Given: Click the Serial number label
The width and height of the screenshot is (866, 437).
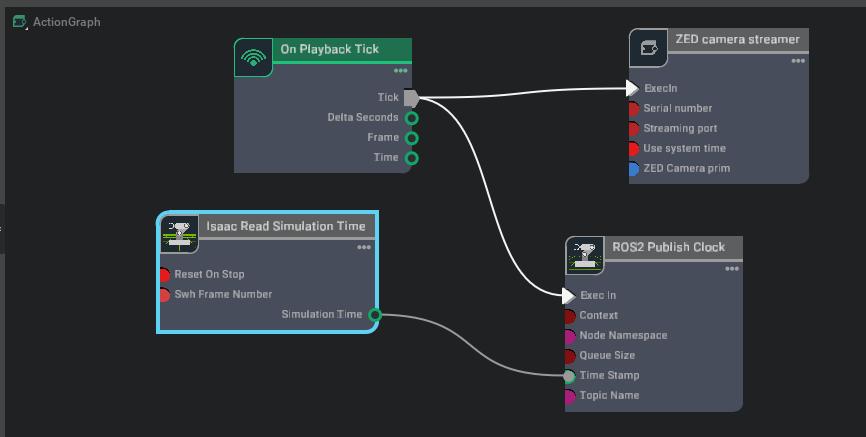Looking at the screenshot, I should click(678, 108).
